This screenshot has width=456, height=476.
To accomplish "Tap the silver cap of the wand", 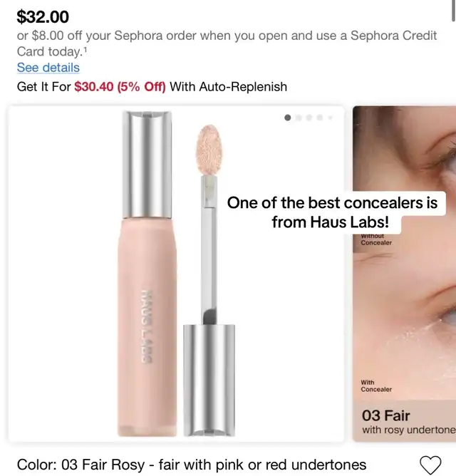I will click(x=209, y=380).
